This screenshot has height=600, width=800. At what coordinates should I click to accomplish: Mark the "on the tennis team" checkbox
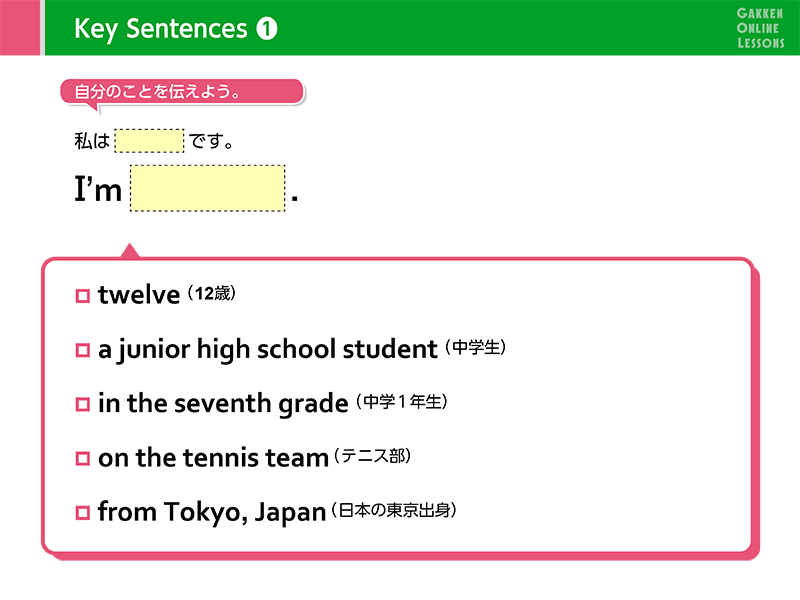pyautogui.click(x=83, y=459)
